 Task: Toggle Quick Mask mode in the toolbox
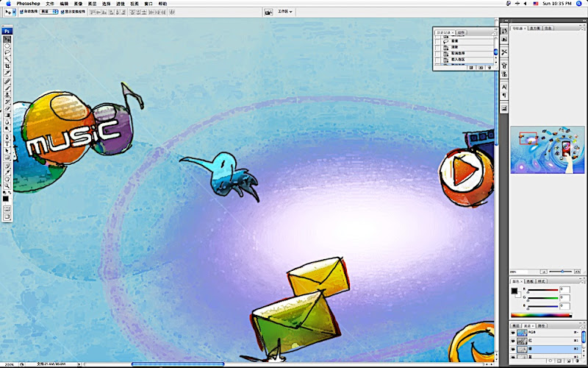(x=7, y=210)
